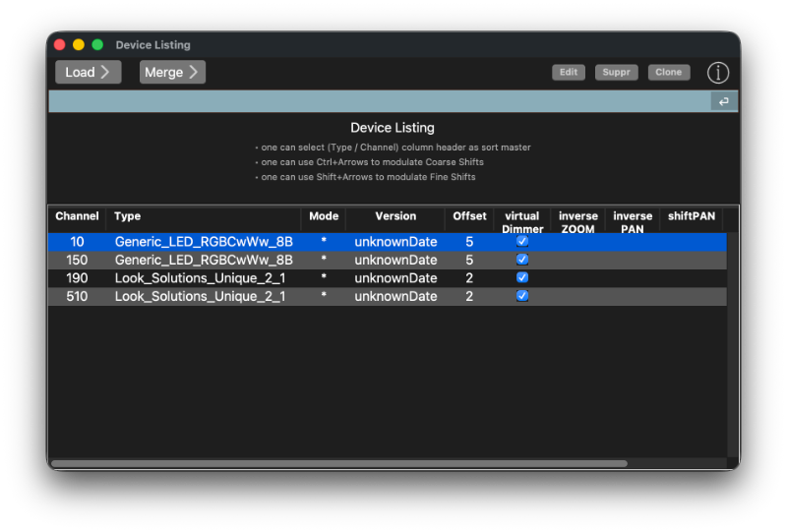
Task: Sort by the Channel column header
Action: point(77,216)
